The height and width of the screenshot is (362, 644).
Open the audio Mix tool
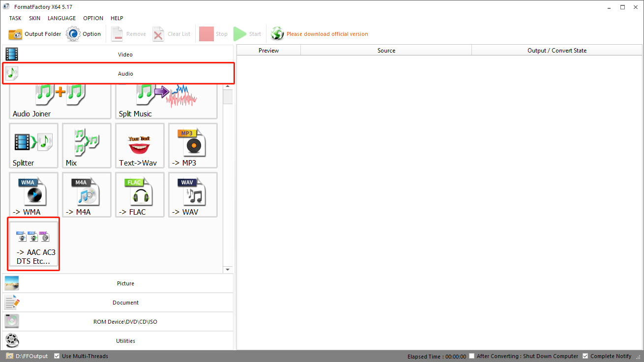coord(87,145)
